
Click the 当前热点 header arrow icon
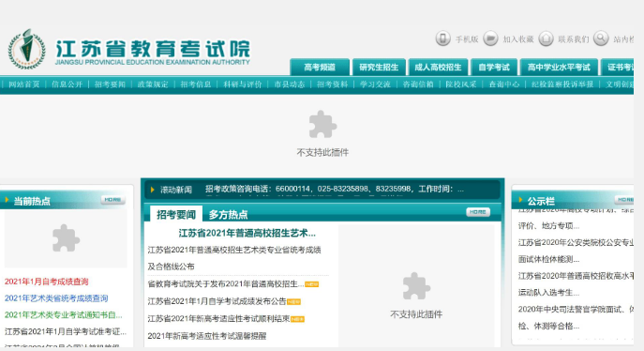[x=7, y=200]
